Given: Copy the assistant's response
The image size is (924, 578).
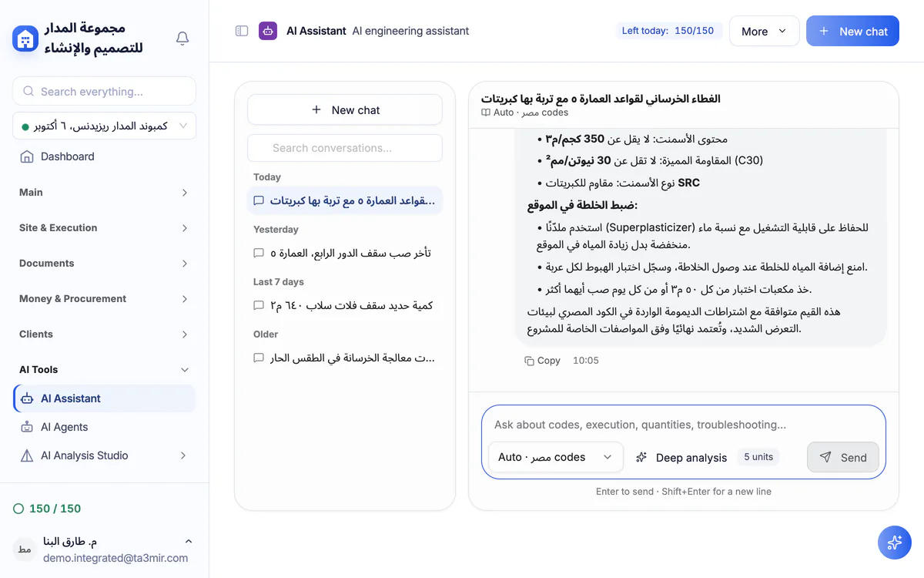Looking at the screenshot, I should tap(542, 361).
